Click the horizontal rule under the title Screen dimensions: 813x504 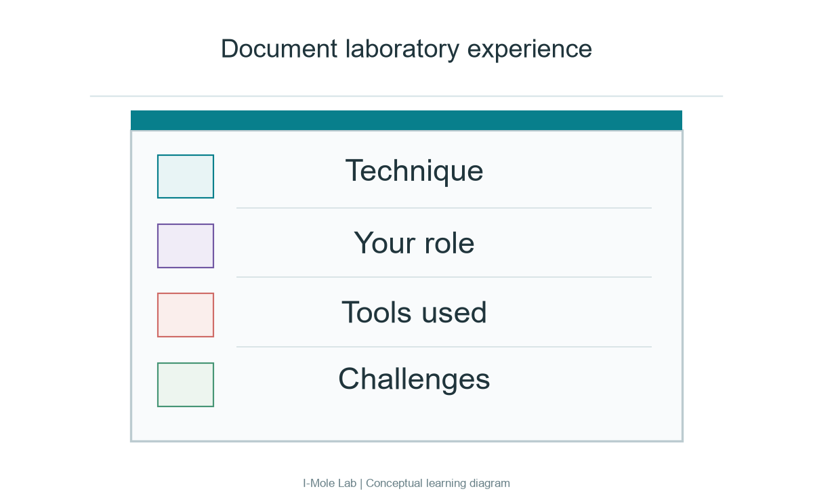point(406,96)
